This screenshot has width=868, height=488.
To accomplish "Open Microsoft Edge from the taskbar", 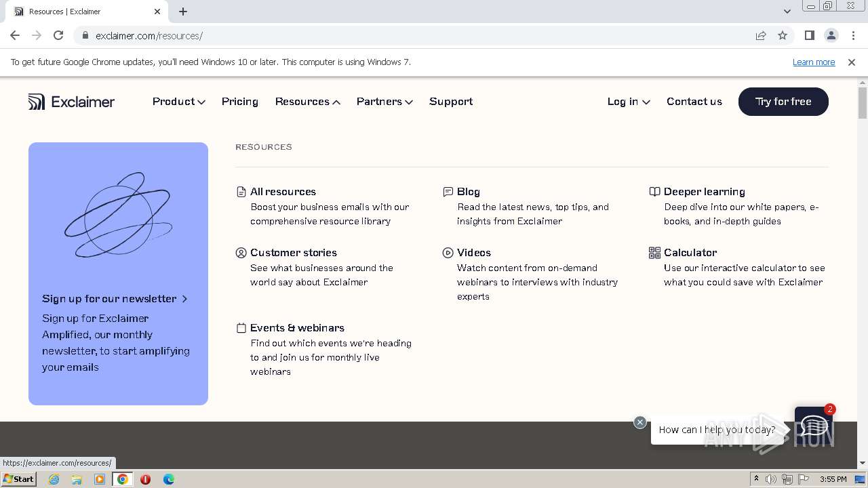I will click(168, 479).
